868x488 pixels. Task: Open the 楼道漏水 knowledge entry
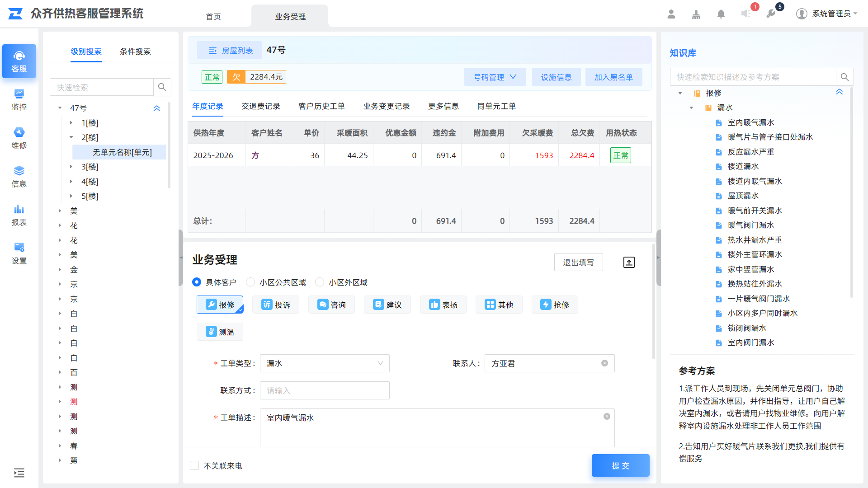pyautogui.click(x=743, y=166)
